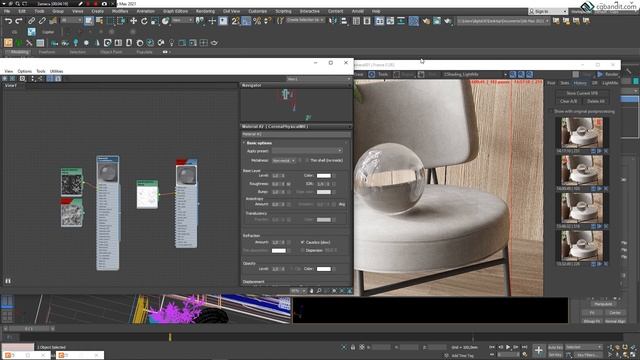Click the pan hand icon in material editor bottom bar

[311, 291]
